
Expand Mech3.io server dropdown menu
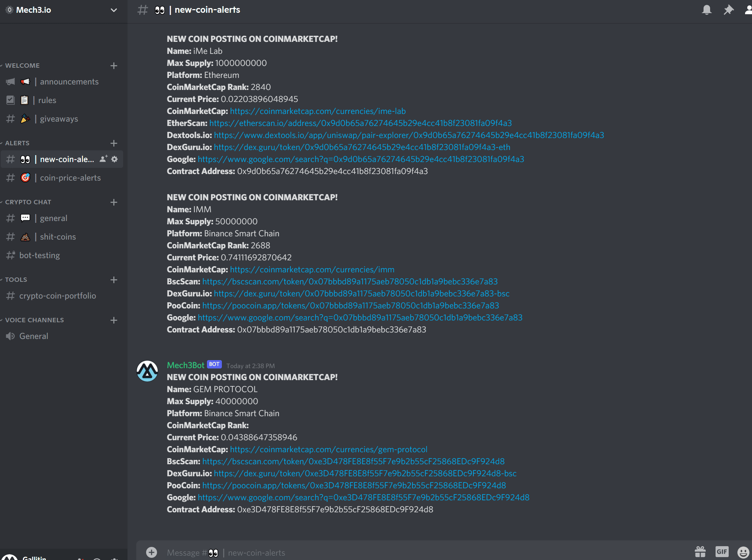(114, 10)
